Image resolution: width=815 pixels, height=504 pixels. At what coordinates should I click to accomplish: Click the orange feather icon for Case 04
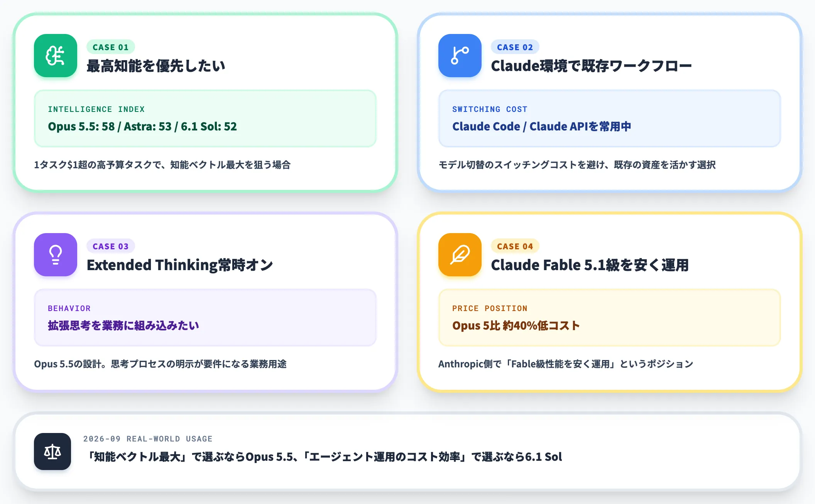pyautogui.click(x=460, y=255)
